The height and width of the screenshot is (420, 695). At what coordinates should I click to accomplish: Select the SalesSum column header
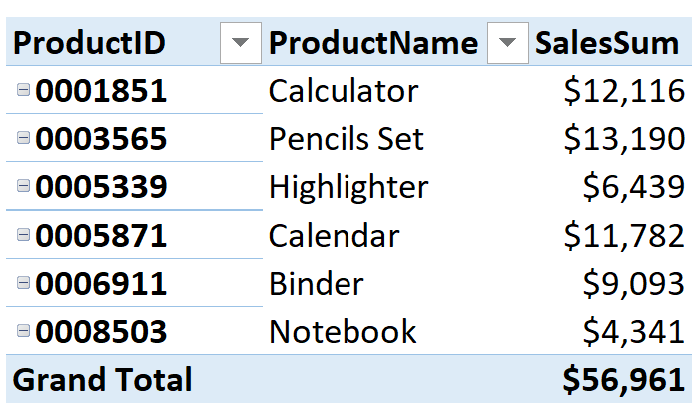click(609, 43)
